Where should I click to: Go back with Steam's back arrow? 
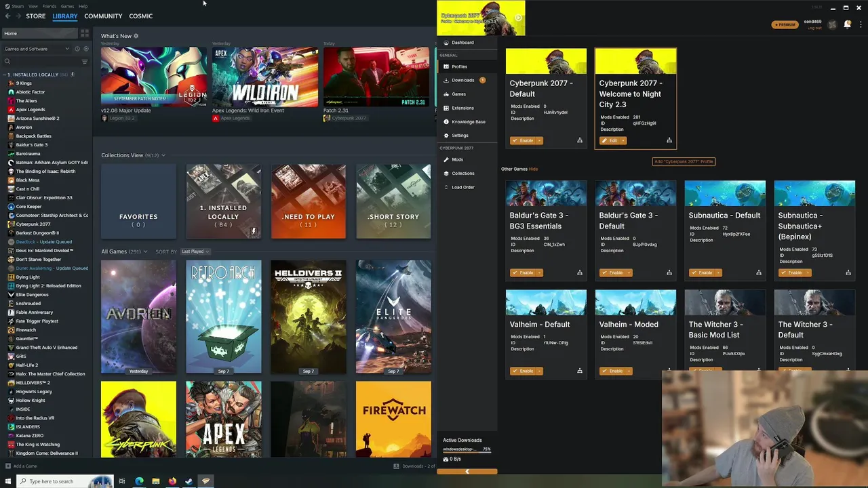[8, 16]
